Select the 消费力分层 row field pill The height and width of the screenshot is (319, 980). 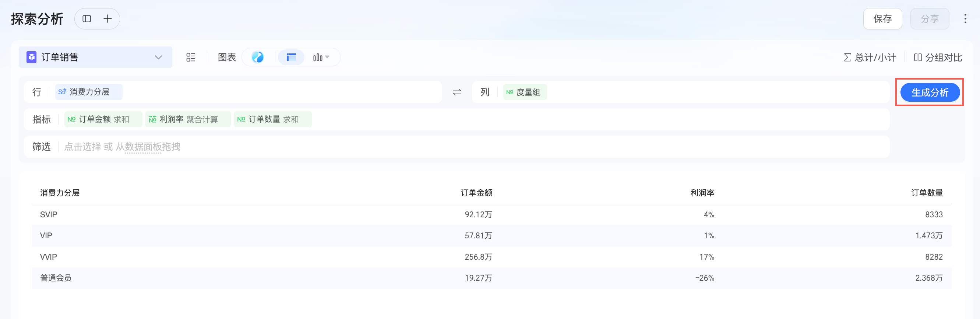pyautogui.click(x=89, y=92)
